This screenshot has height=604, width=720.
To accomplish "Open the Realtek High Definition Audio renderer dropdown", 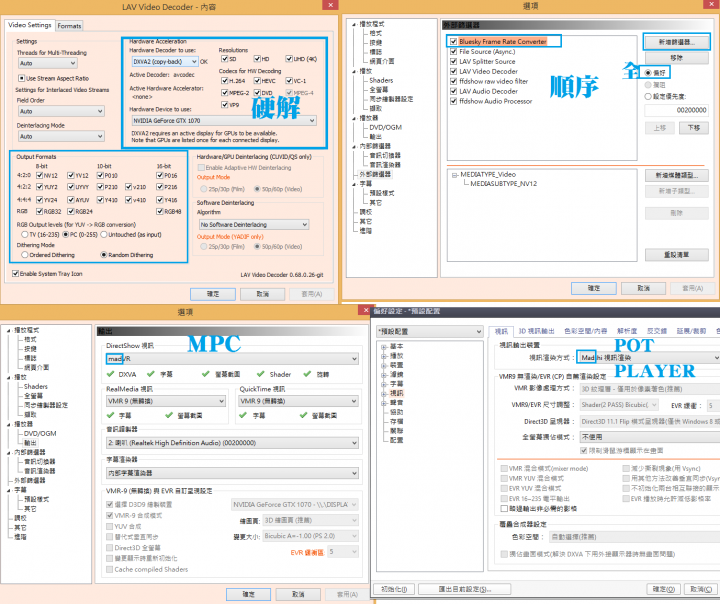I will (x=232, y=443).
